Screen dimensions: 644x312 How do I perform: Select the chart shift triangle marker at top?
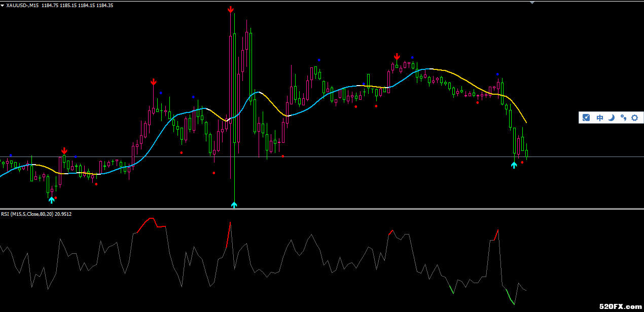coord(532,3)
